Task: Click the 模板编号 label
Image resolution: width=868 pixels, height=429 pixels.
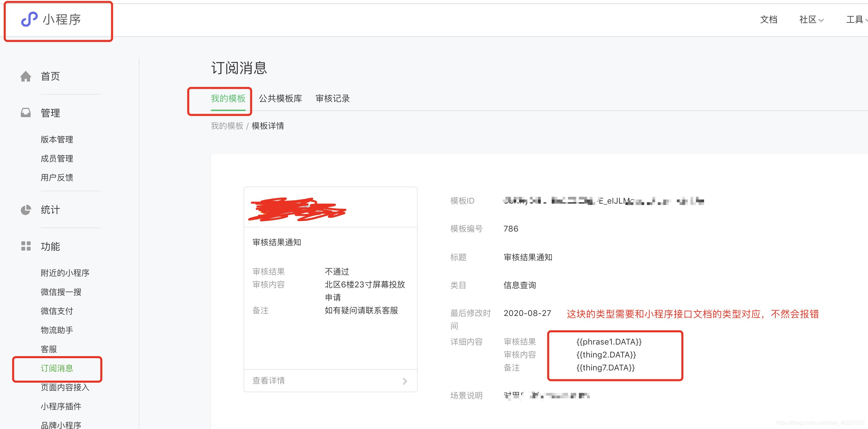Action: click(x=466, y=228)
